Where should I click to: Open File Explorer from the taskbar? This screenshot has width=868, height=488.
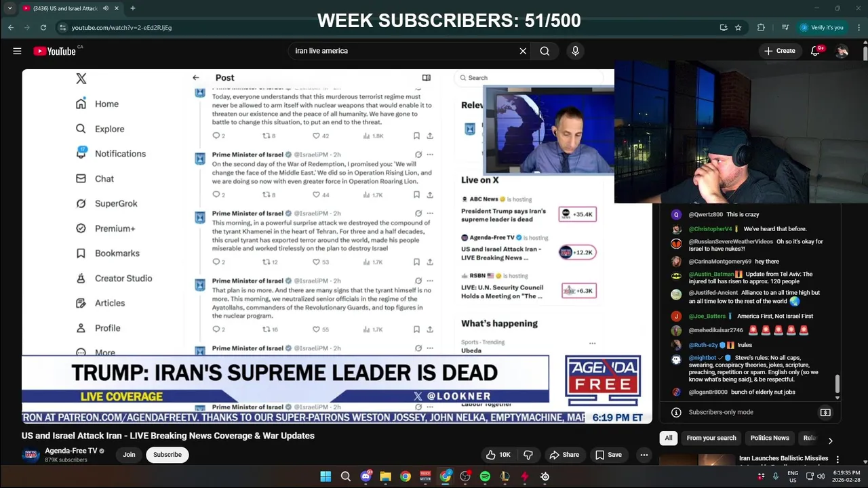[x=385, y=476]
